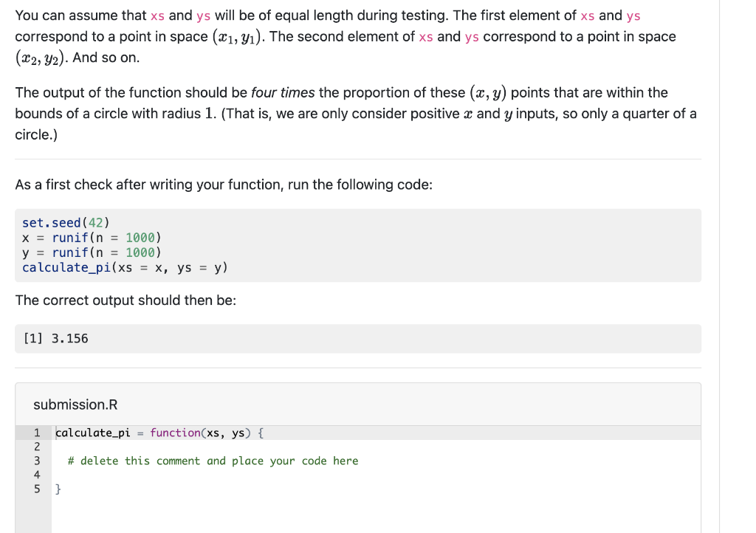The height and width of the screenshot is (533, 756).
Task: Click the [1] 3.156 output block
Action: pos(55,338)
